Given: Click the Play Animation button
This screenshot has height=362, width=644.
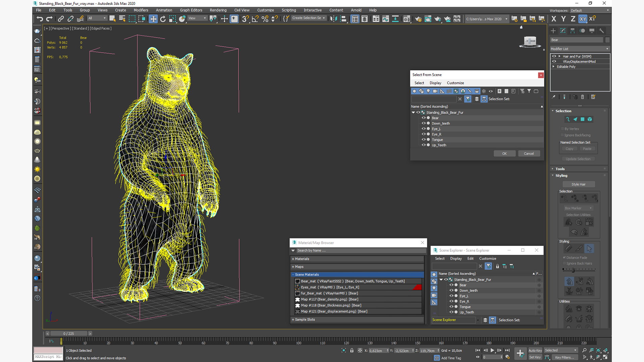Looking at the screenshot, I should [492, 350].
